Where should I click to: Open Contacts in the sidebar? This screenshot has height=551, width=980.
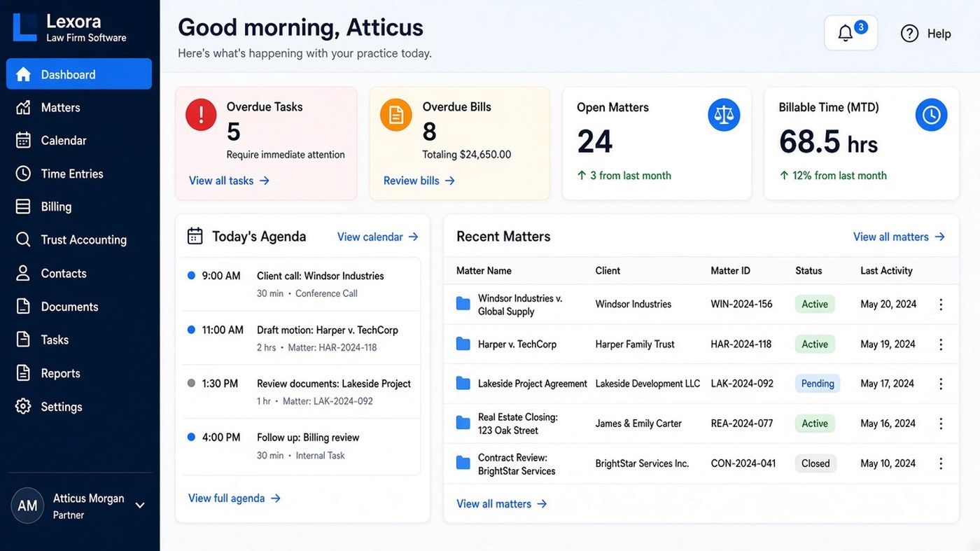[79, 273]
